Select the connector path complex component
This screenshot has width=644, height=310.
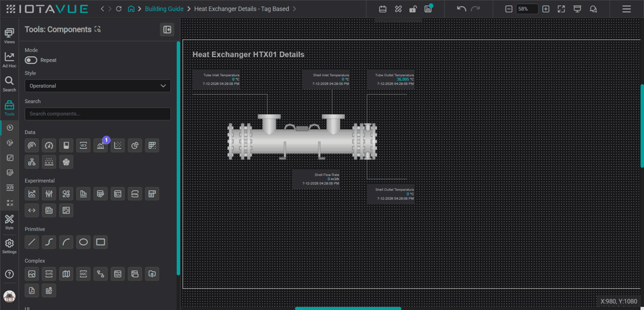coord(101,274)
